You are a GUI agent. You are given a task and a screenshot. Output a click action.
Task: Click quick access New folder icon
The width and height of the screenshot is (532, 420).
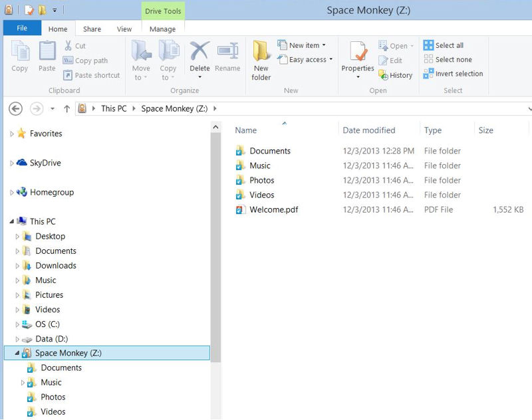(x=43, y=10)
